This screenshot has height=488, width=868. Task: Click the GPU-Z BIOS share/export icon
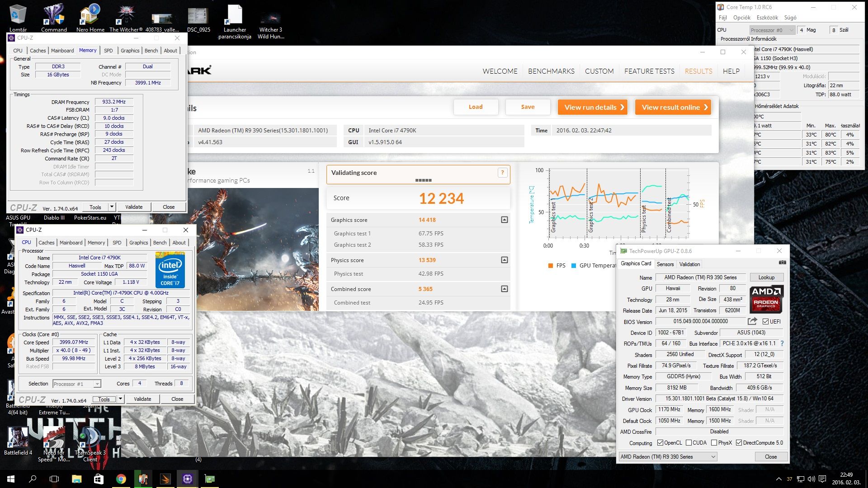tap(752, 321)
